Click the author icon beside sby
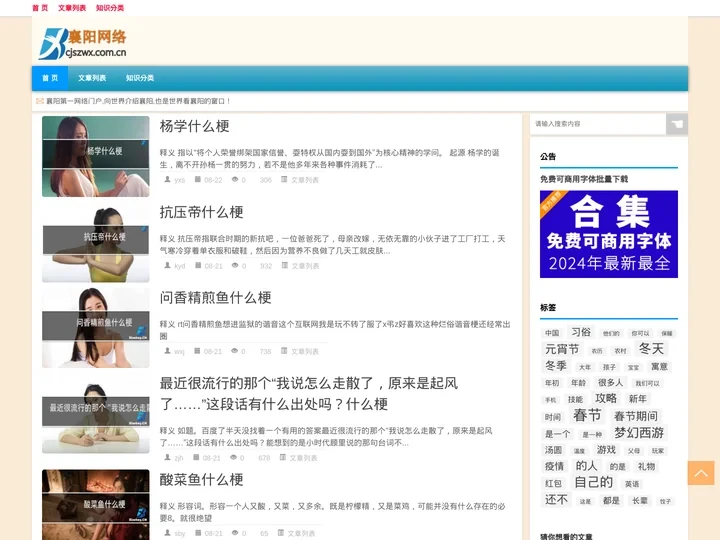Image resolution: width=720 pixels, height=540 pixels. [168, 533]
